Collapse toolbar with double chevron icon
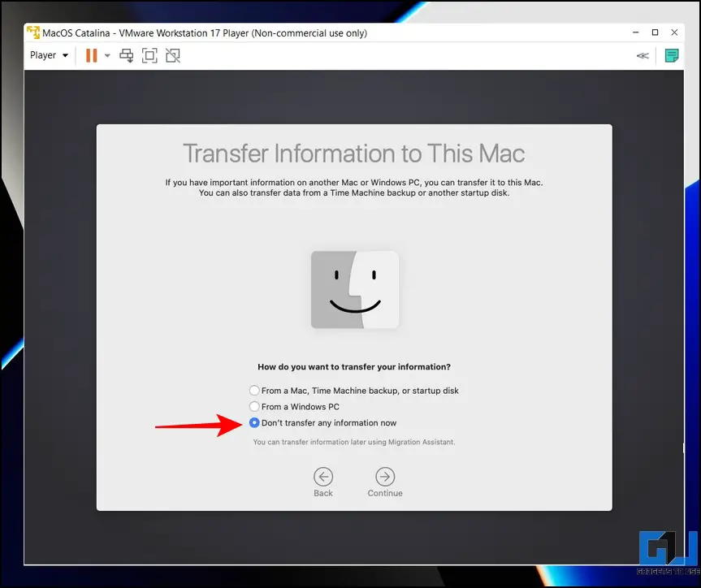 [x=643, y=55]
